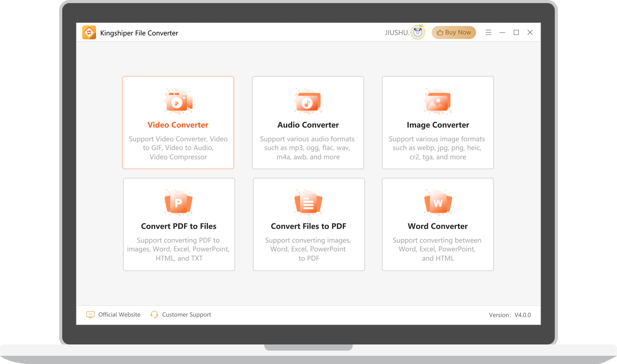Visit the Official Website link
The height and width of the screenshot is (364, 617).
pyautogui.click(x=119, y=315)
